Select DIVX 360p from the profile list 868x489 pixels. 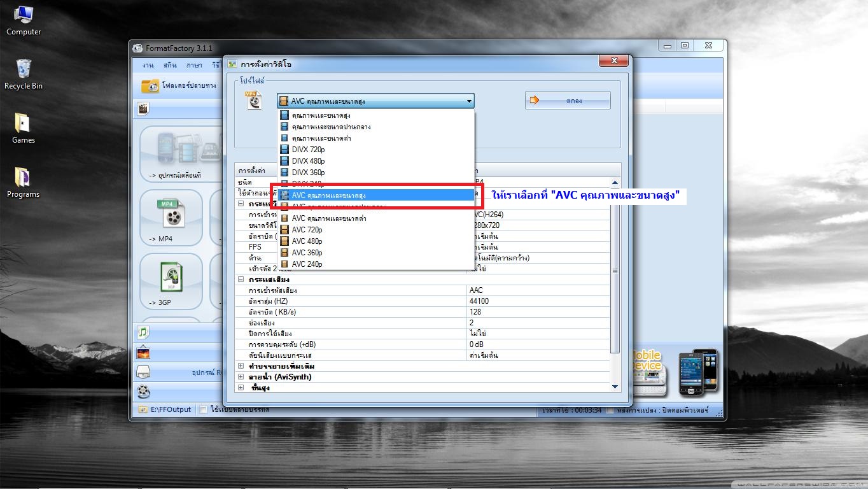(376, 173)
